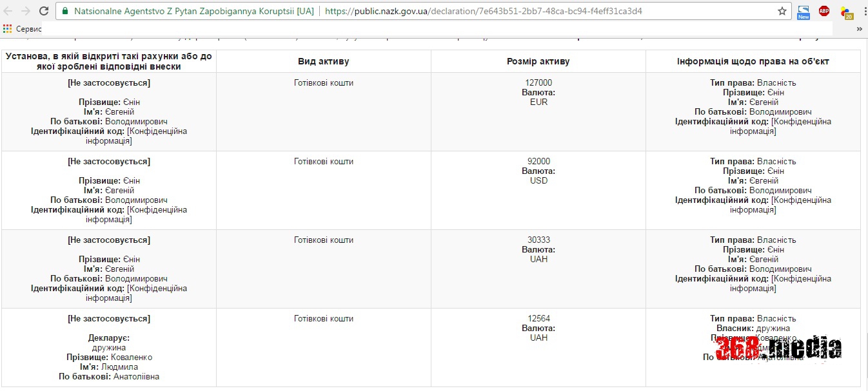Click the 30333 UAH asset amount cell
868x391 pixels.
point(538,249)
